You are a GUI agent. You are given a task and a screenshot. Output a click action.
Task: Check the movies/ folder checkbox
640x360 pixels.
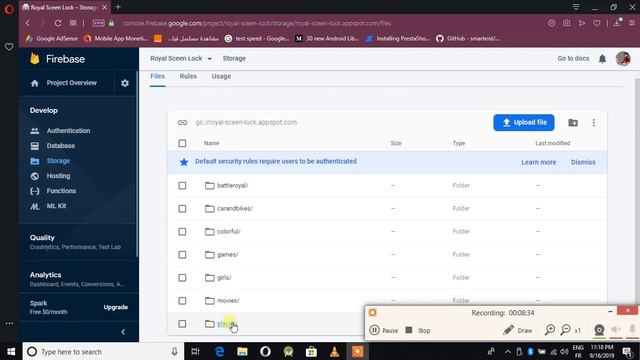182,301
